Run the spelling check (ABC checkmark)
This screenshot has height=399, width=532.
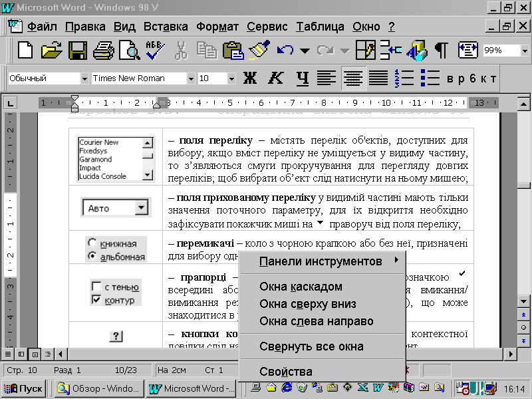click(155, 51)
